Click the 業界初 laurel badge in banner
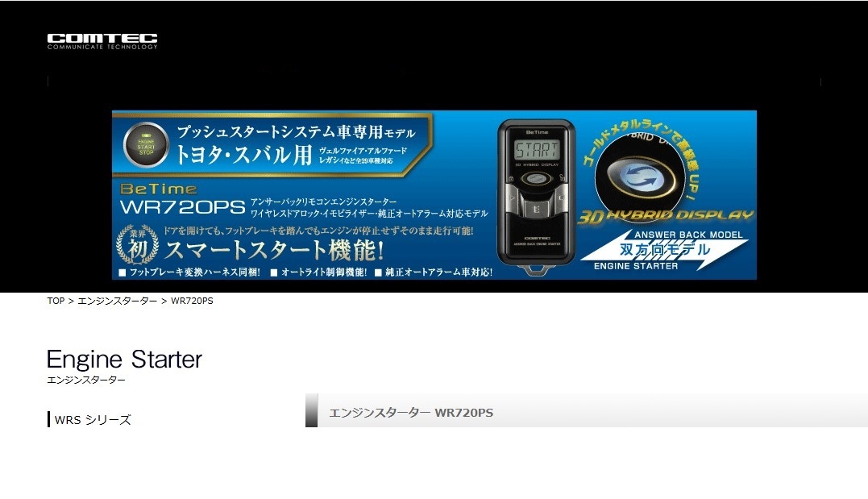The width and height of the screenshot is (868, 499). pos(137,245)
